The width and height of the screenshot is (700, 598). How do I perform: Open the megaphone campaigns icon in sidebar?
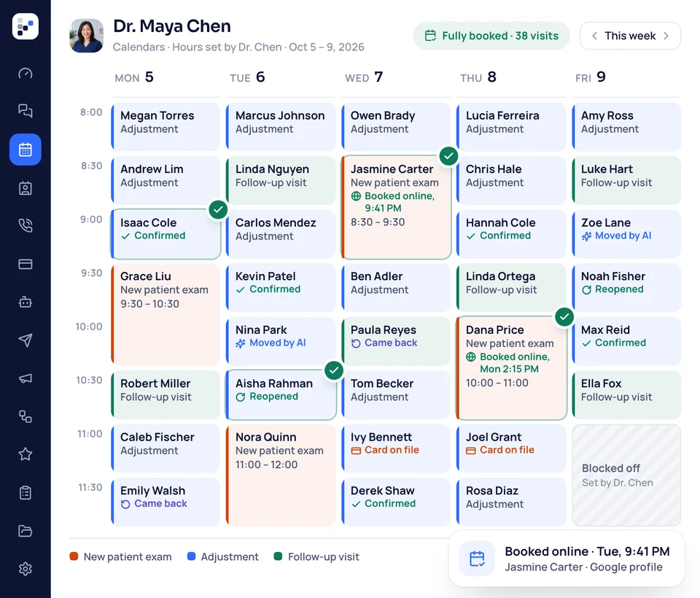[26, 378]
